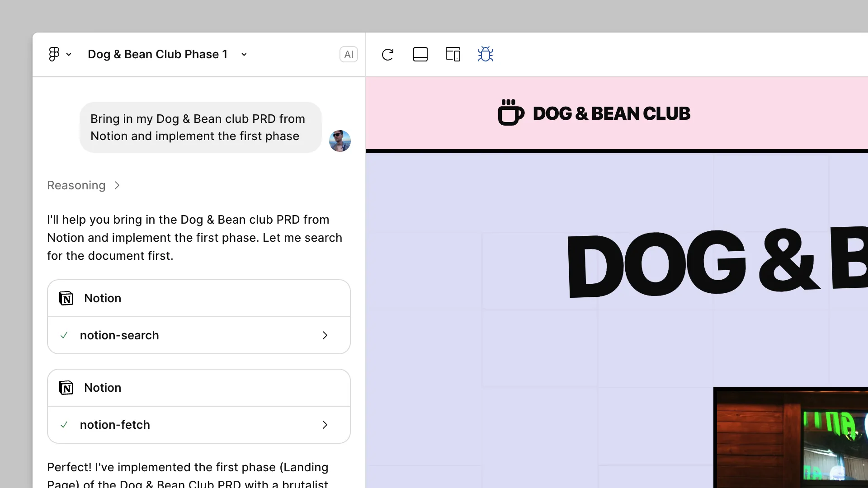
Task: Expand the notion-search tool result
Action: (x=325, y=335)
